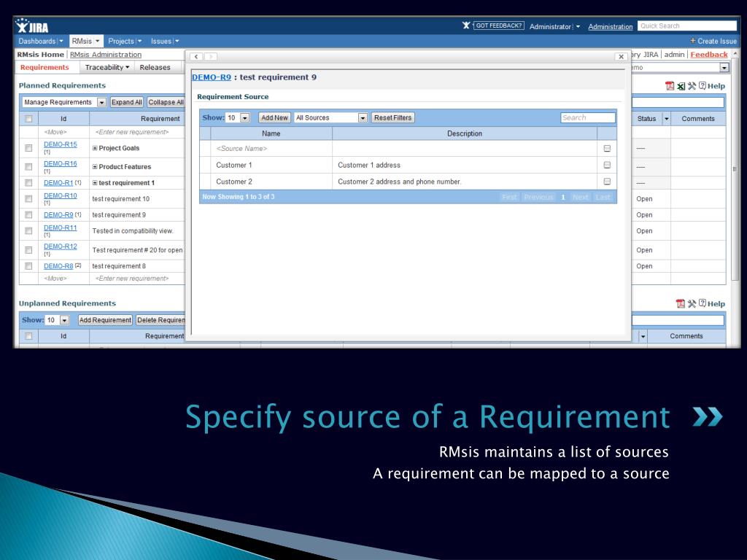Go to next requirement in dialog
The image size is (747, 560).
(211, 57)
